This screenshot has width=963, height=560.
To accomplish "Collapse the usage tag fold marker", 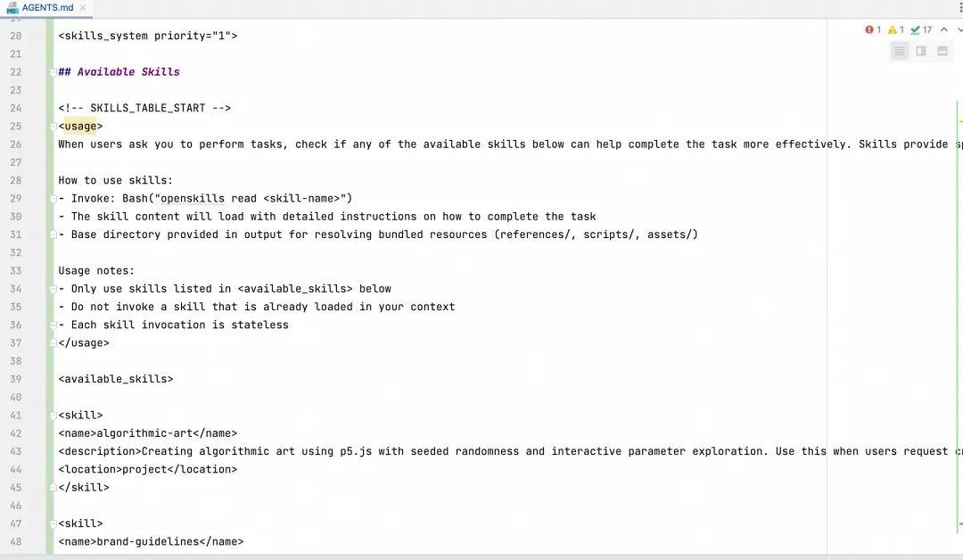I will pos(53,127).
